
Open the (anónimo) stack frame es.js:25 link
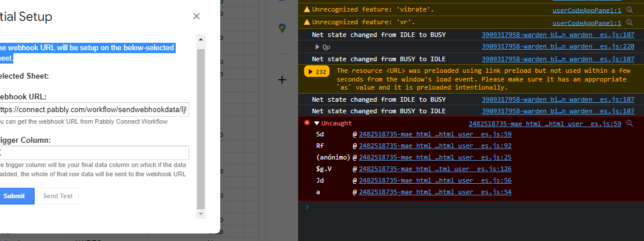click(435, 157)
